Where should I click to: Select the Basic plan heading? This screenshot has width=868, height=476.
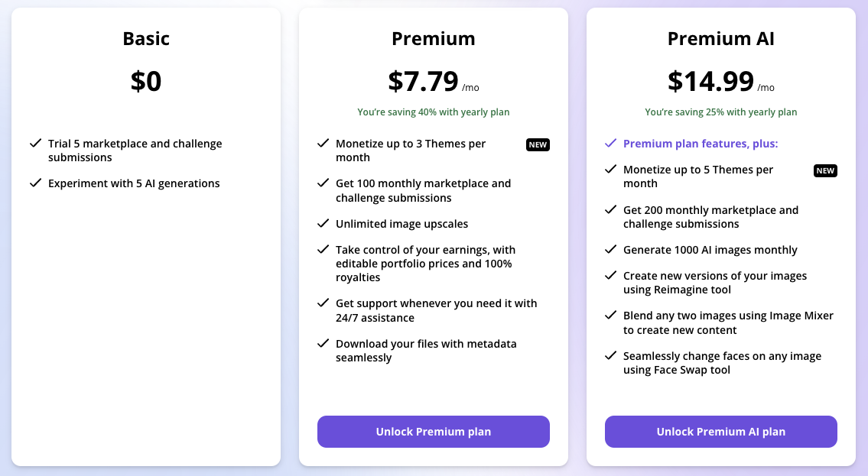point(146,39)
